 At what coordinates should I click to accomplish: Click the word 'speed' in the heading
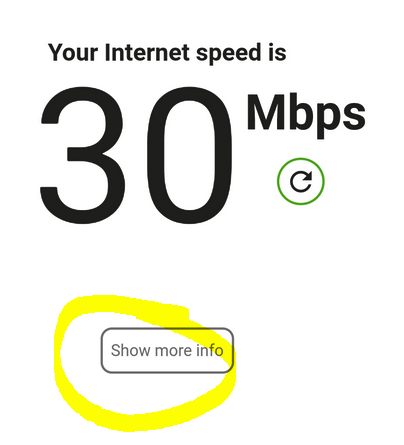(228, 53)
